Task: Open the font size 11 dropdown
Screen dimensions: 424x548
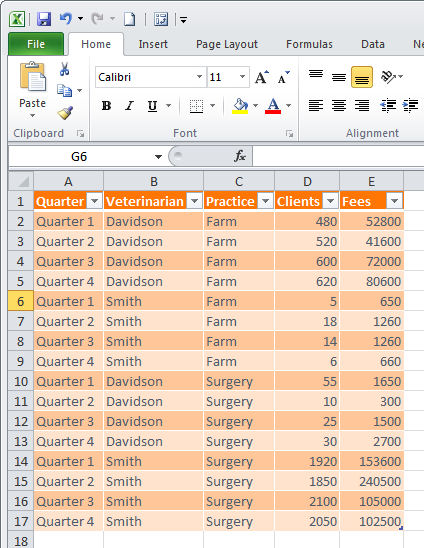Action: 242,77
